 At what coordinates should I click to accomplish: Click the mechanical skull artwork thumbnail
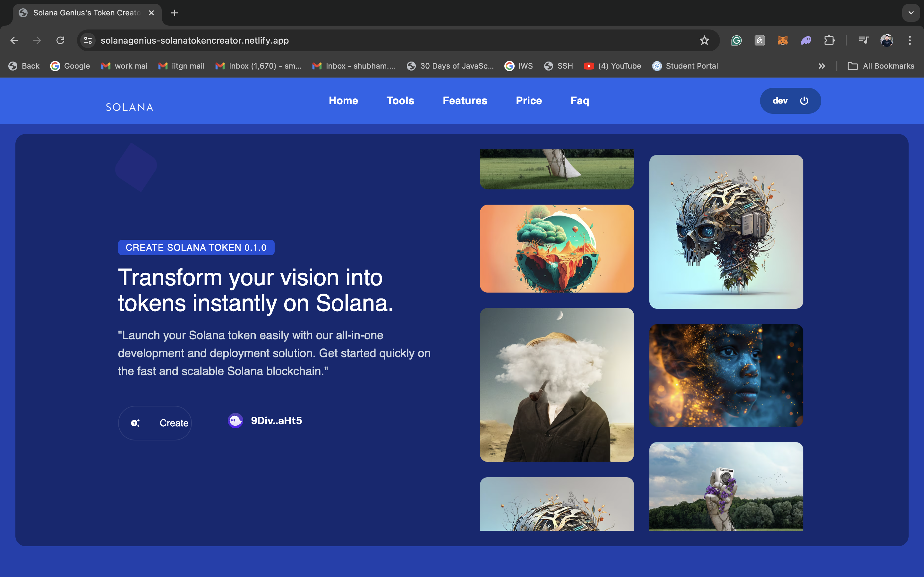click(726, 232)
